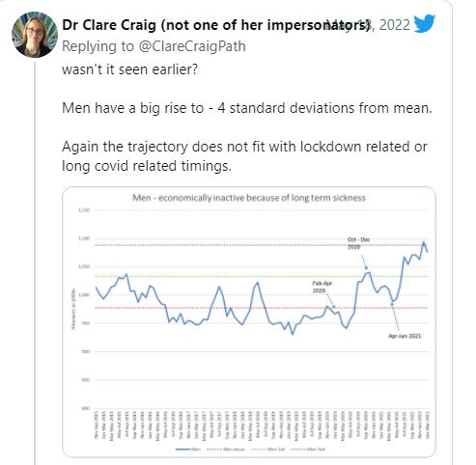Viewport: 476px width, 465px height.
Task: Click the 1,000 y-axis label
Action: (84, 295)
